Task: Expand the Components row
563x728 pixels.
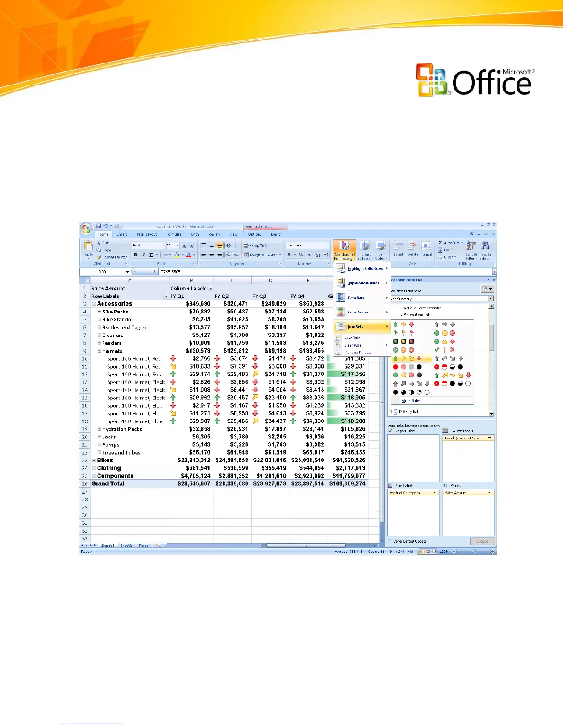Action: point(94,476)
